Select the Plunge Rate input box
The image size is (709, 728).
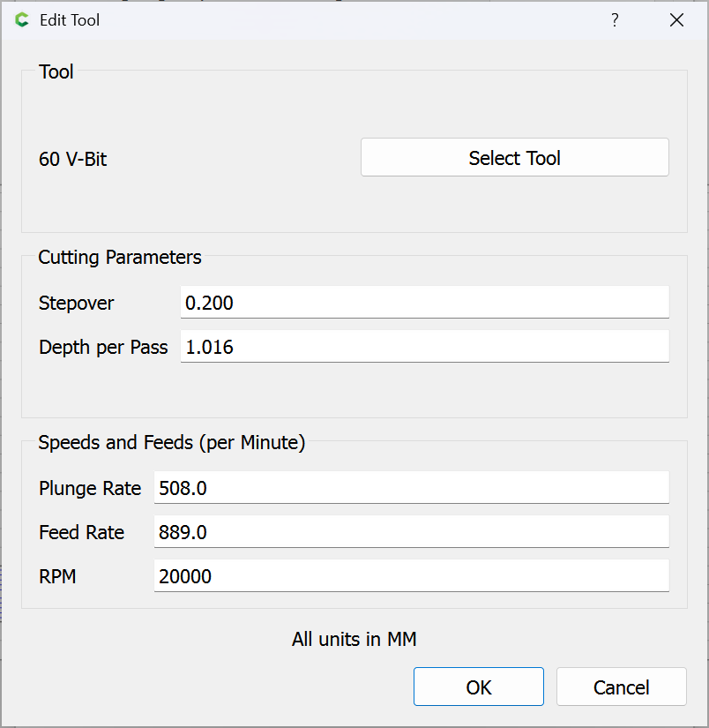click(411, 488)
